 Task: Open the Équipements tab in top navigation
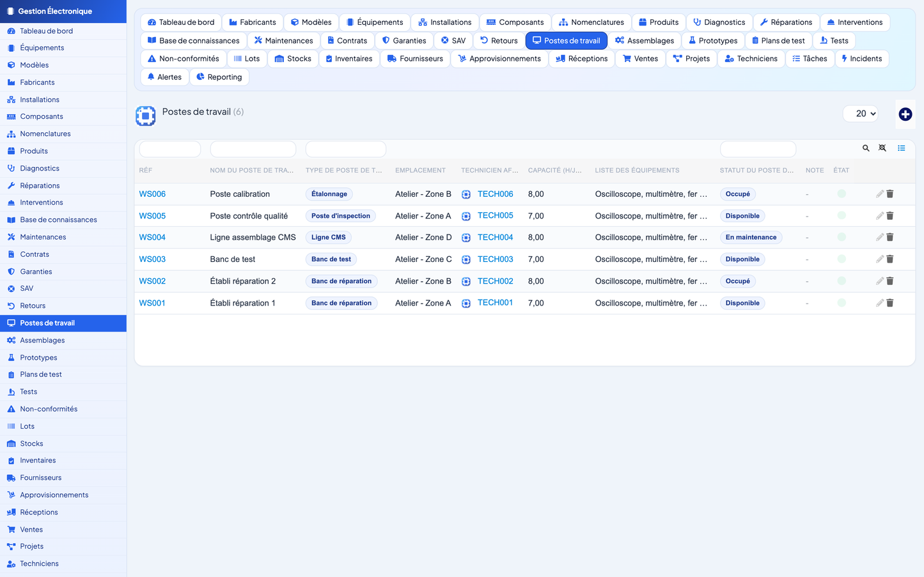(375, 22)
